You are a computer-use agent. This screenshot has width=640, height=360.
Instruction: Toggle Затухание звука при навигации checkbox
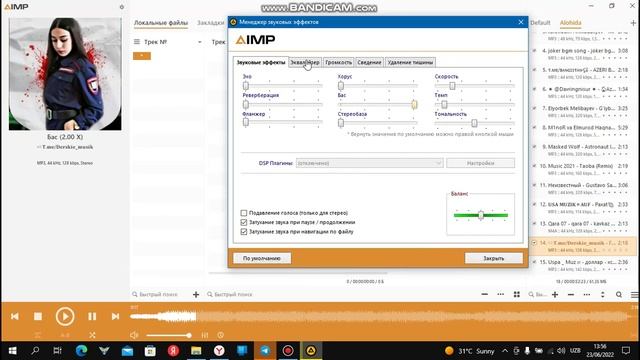pos(244,231)
